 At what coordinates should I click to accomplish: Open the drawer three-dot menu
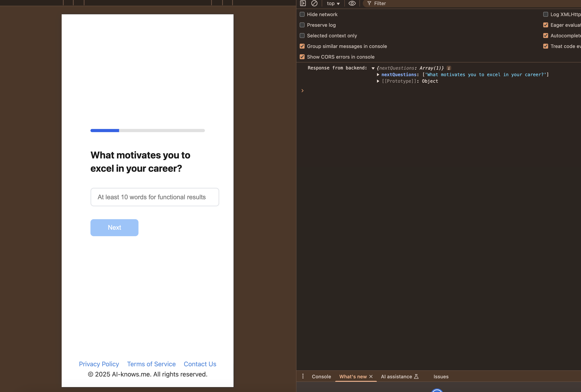tap(303, 376)
